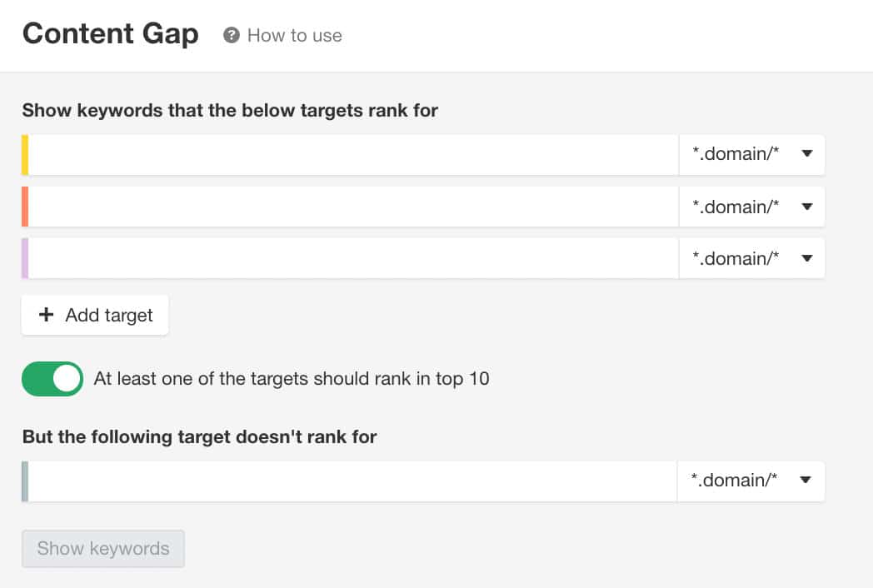Focus the first yellow target input field
Viewport: 873px width, 588px height.
coord(353,155)
